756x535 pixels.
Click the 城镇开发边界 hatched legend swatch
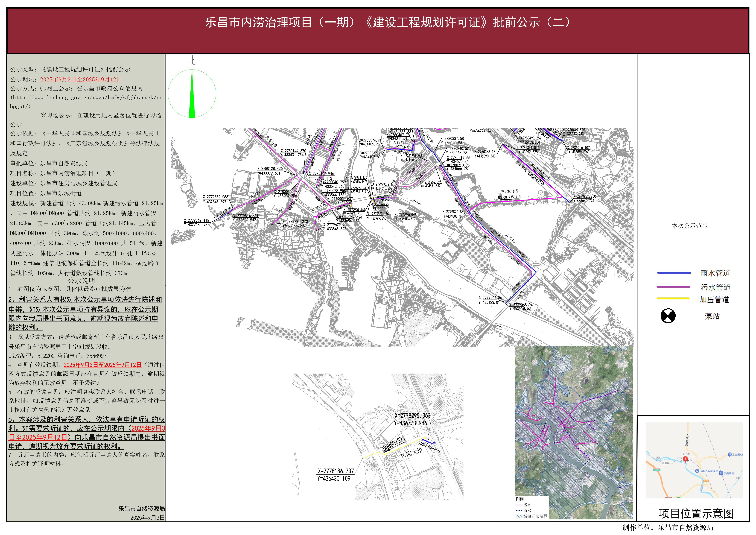519,516
